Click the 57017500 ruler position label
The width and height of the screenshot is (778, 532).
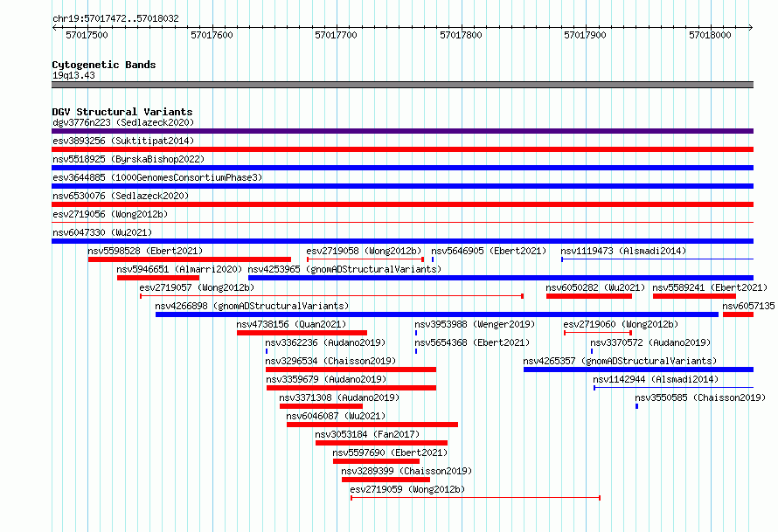click(x=87, y=35)
